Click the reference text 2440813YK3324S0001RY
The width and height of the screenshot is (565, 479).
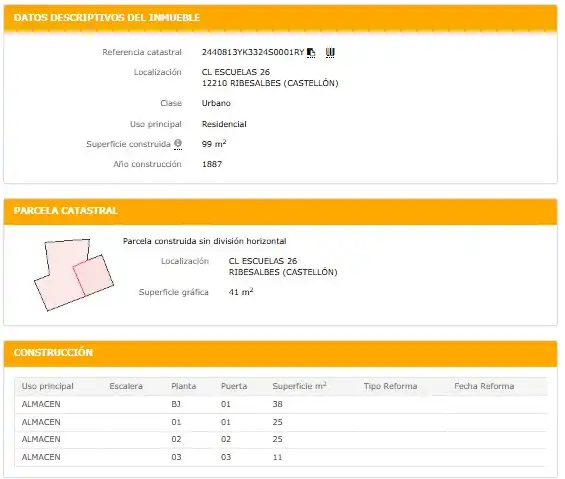pos(253,52)
